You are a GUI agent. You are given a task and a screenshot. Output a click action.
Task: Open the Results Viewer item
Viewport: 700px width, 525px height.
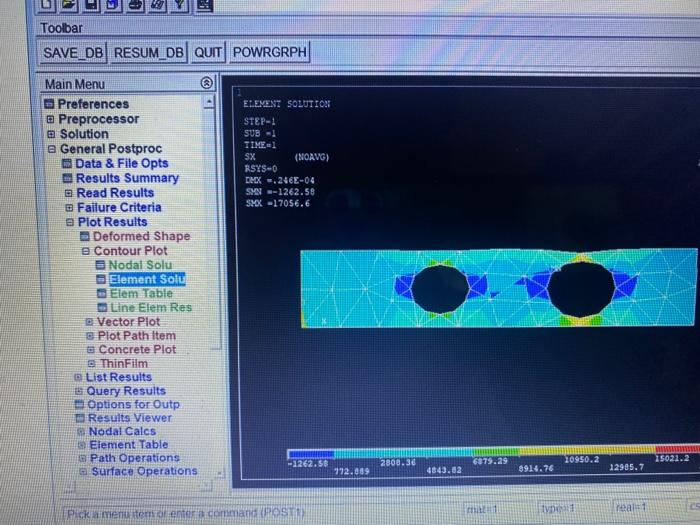pyautogui.click(x=130, y=418)
